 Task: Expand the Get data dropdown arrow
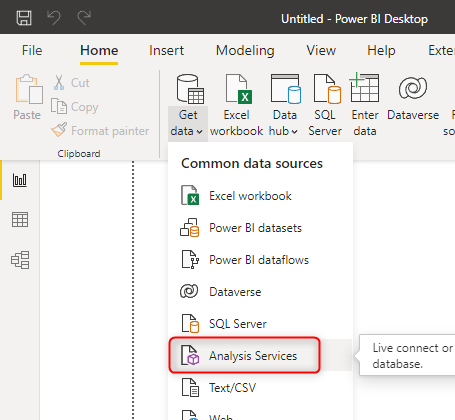(199, 132)
